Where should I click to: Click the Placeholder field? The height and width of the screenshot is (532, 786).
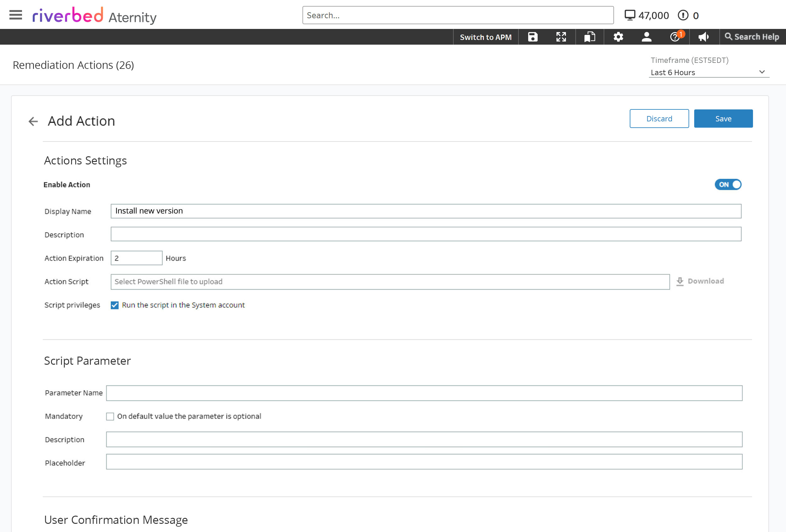pyautogui.click(x=424, y=462)
